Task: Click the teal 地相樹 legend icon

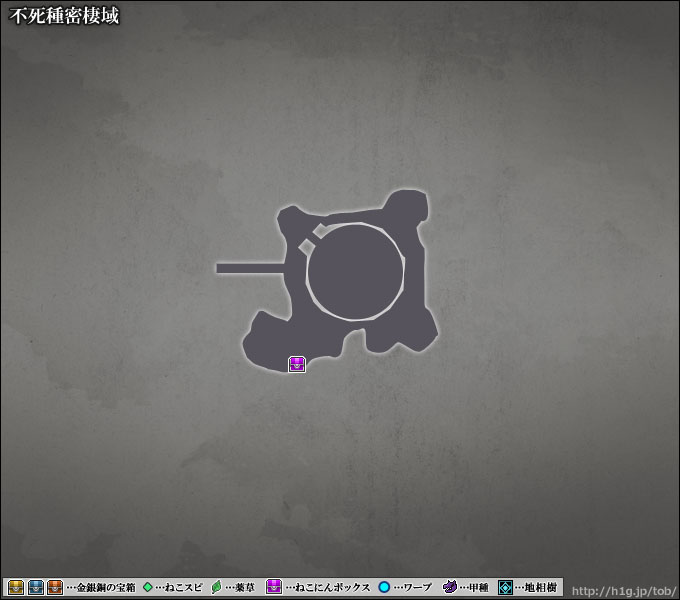Action: point(506,587)
